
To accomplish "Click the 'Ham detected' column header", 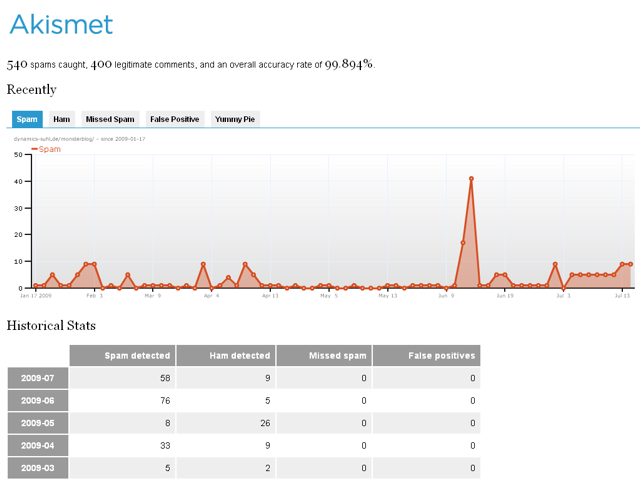I will click(x=226, y=356).
